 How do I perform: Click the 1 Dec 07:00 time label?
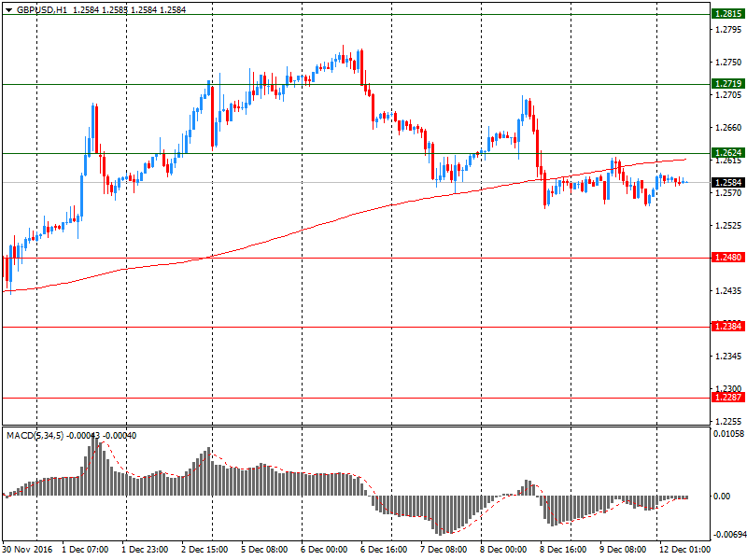click(x=85, y=550)
